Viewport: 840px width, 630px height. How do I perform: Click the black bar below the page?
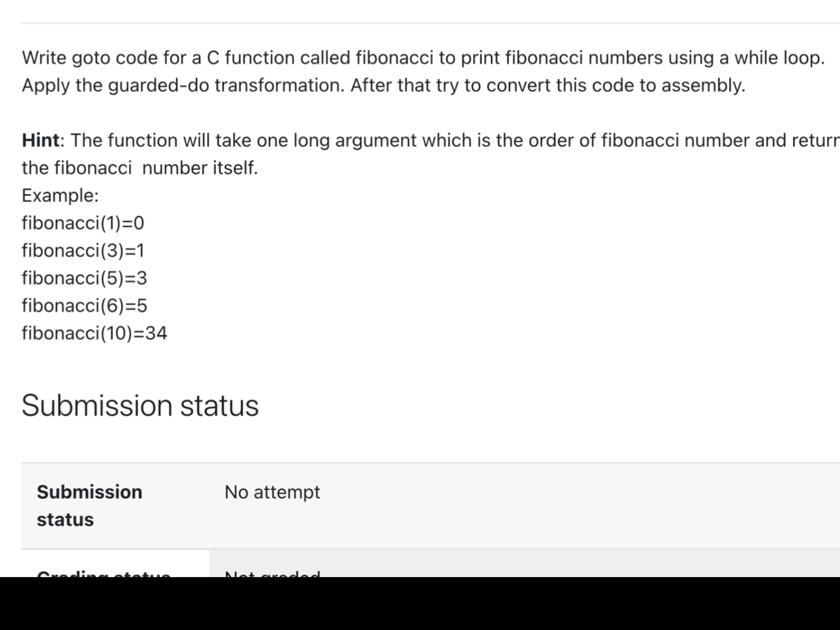(420, 603)
